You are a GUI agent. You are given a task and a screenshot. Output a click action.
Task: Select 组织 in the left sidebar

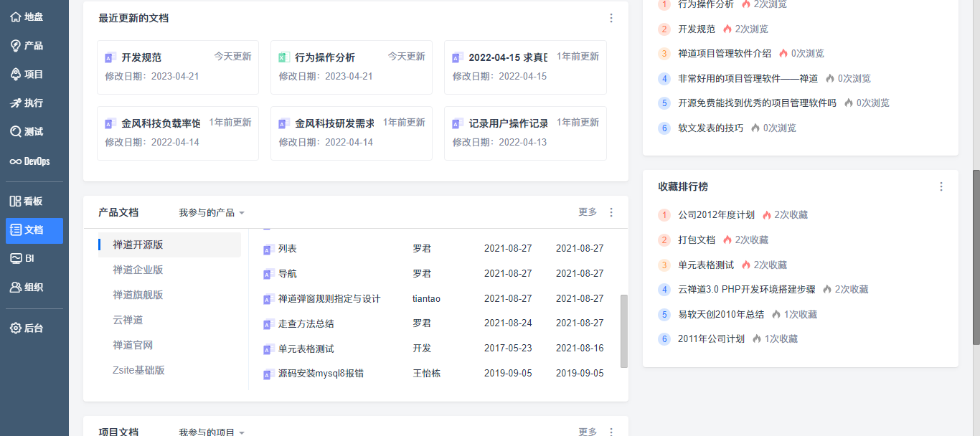pyautogui.click(x=34, y=288)
